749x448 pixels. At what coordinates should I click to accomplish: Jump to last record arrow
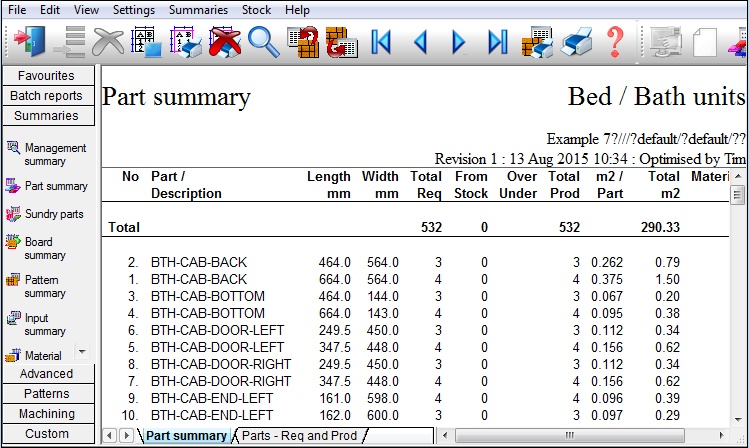(498, 42)
